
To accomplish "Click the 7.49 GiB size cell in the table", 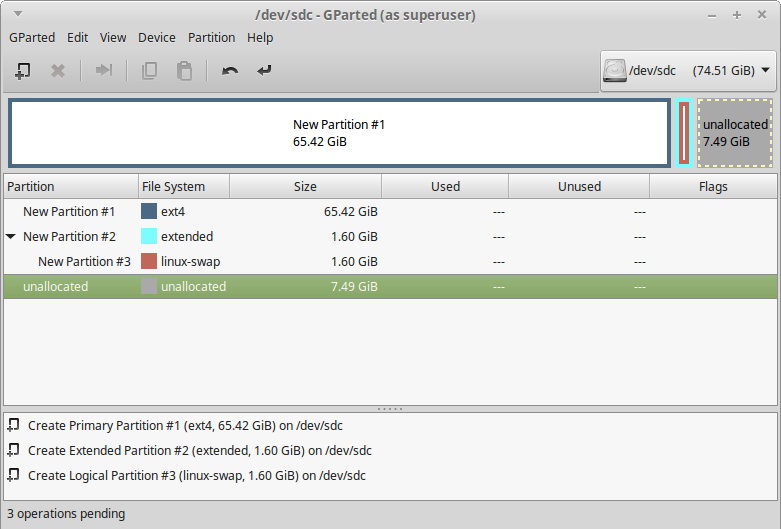I will tap(354, 286).
